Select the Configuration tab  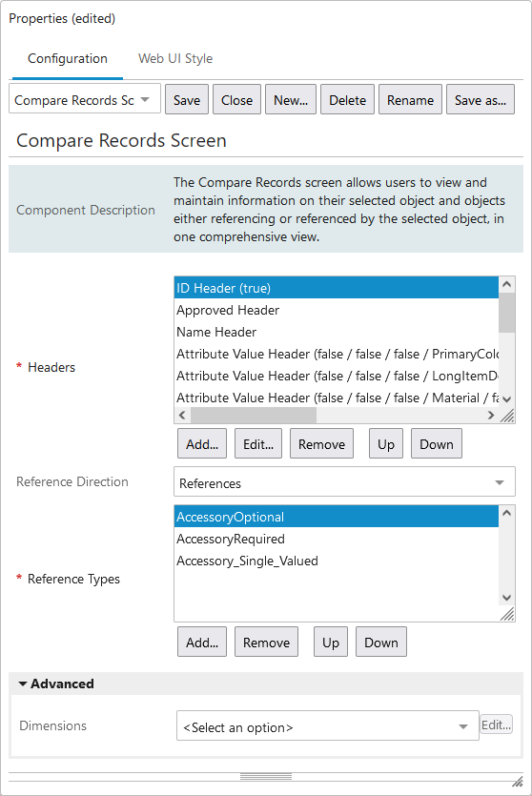click(x=68, y=58)
